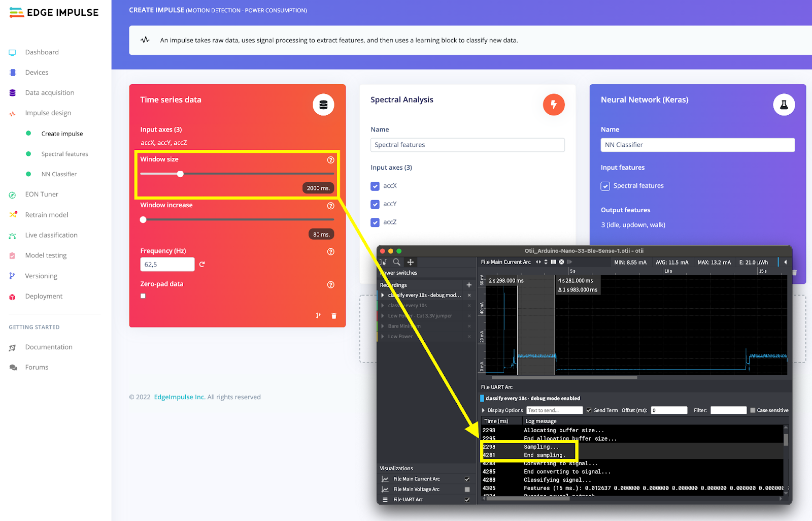
Task: Show help for Window size
Action: [x=331, y=160]
